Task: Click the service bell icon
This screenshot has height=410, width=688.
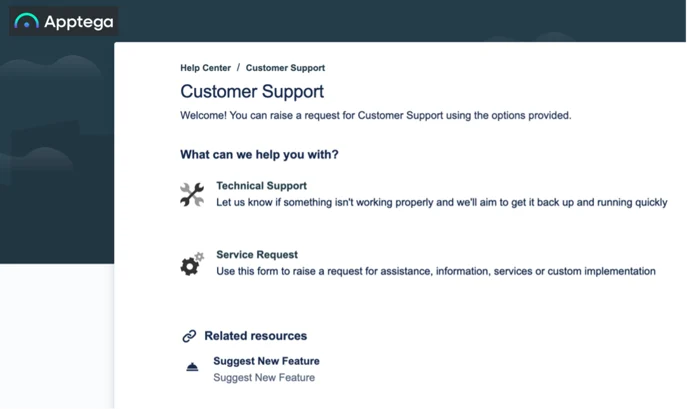Action: (192, 367)
